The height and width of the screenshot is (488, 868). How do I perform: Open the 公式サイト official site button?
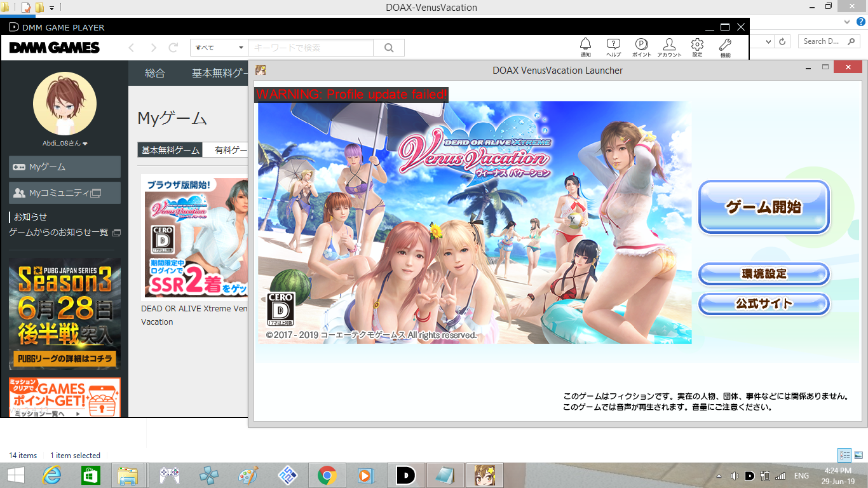click(x=764, y=304)
